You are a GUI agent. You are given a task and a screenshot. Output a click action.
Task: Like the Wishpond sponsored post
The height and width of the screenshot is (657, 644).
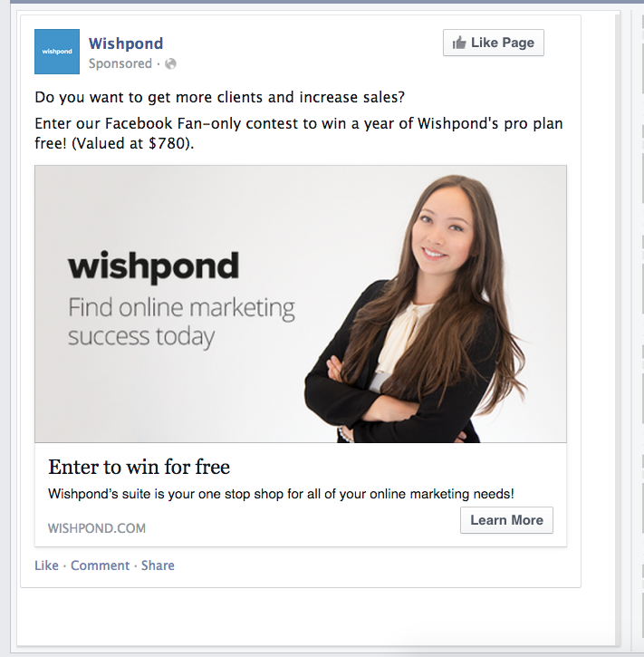click(x=46, y=565)
